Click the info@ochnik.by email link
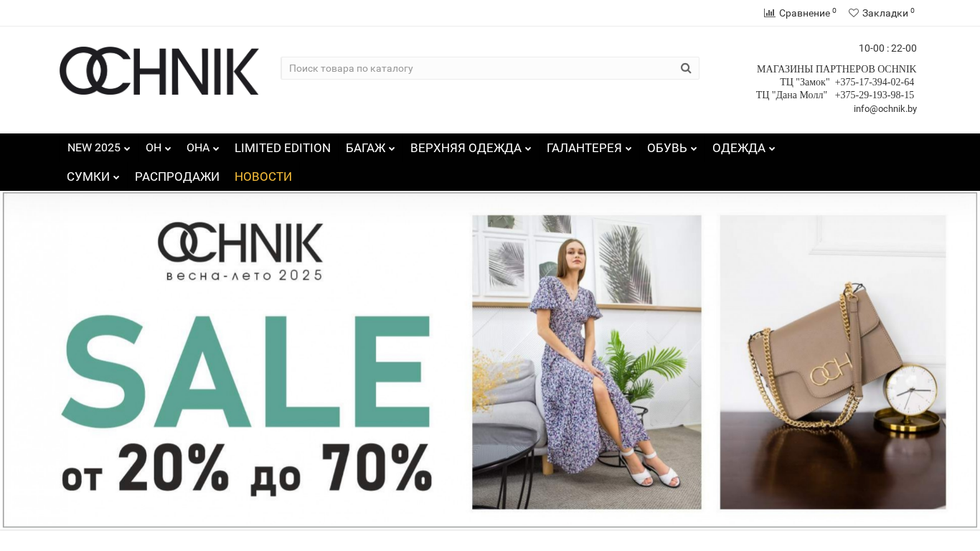Viewport: 980px width, 551px height. pos(885,109)
